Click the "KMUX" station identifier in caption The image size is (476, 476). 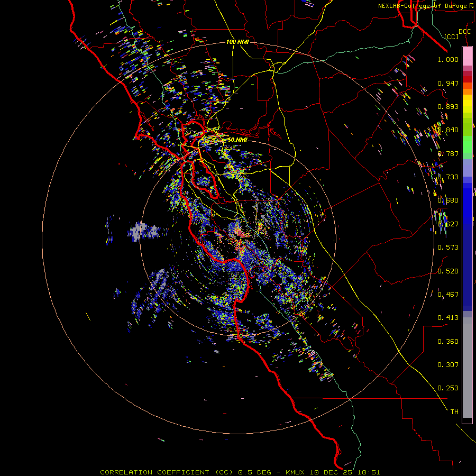pos(295,472)
